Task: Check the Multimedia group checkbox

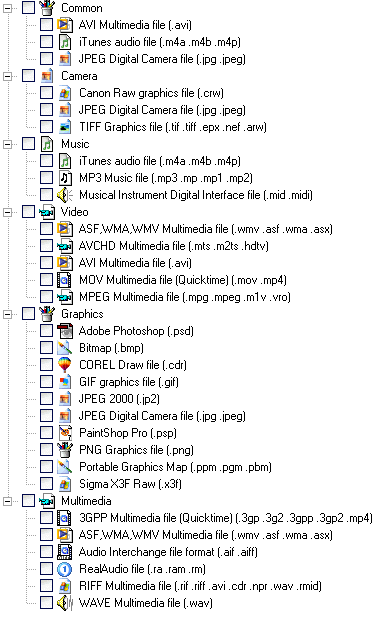Action: coord(29,501)
